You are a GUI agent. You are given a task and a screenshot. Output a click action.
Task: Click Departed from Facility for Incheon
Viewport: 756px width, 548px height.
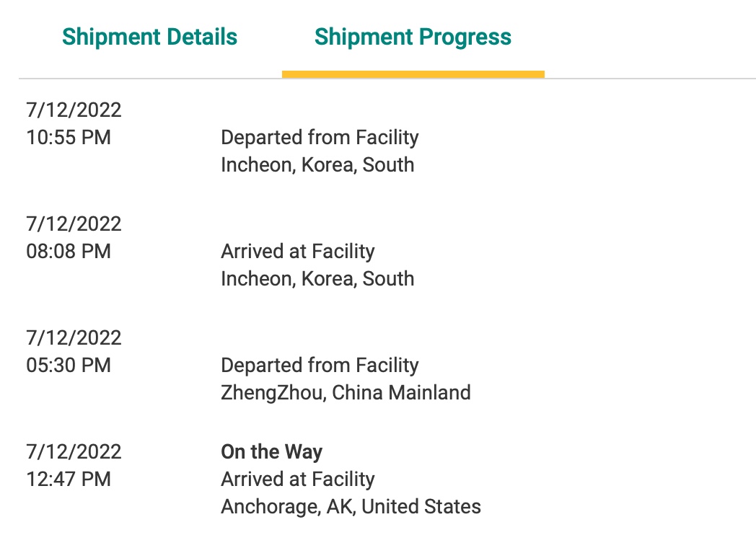click(320, 138)
